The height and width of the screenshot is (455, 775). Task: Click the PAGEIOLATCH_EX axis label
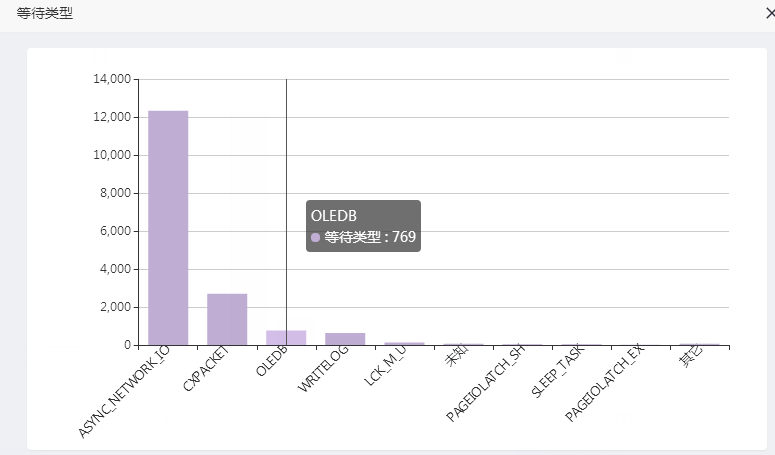(x=605, y=384)
